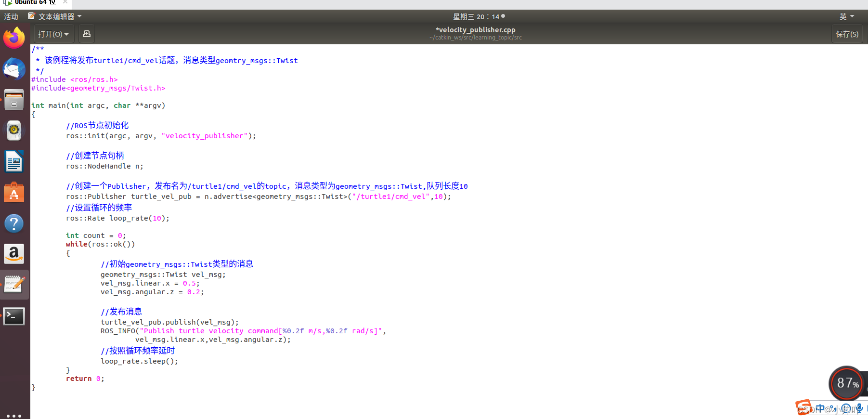Image resolution: width=868 pixels, height=419 pixels.
Task: Click the comment //创建节点句柄
Action: tap(95, 156)
